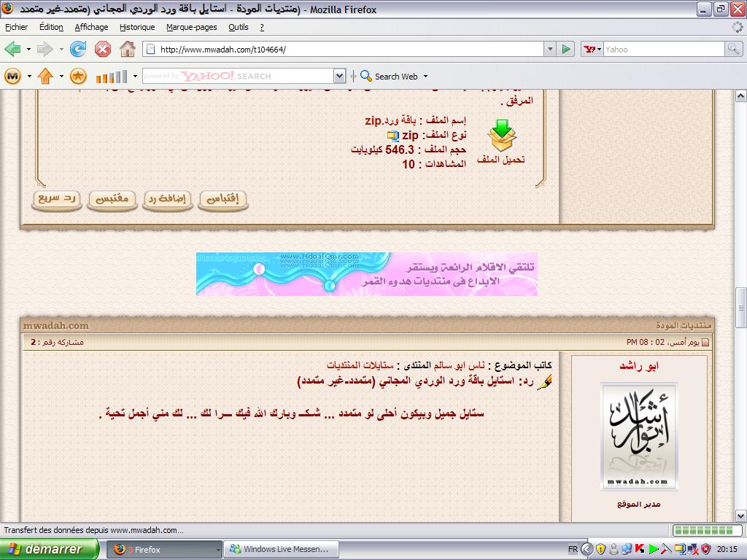
Task: Click the Reload page icon
Action: point(78,50)
